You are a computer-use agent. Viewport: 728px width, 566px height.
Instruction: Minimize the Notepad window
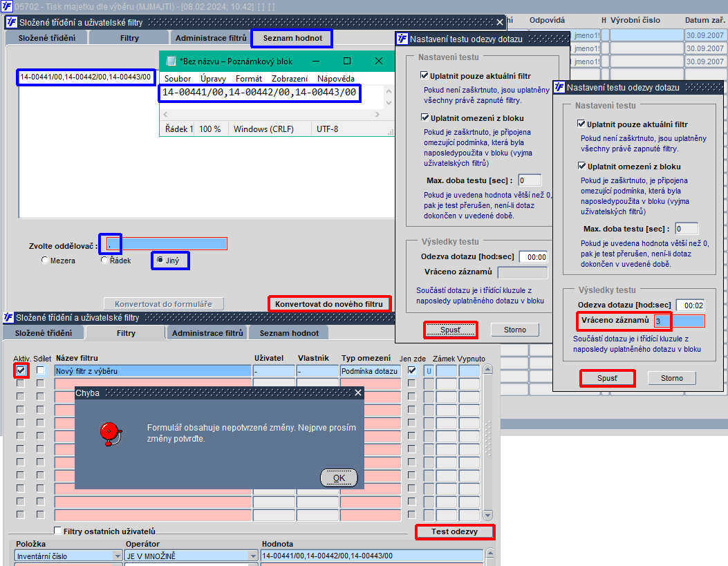point(316,61)
